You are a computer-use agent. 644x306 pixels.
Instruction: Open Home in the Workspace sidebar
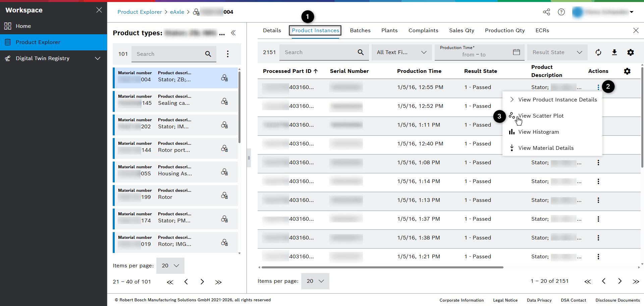coord(54,26)
